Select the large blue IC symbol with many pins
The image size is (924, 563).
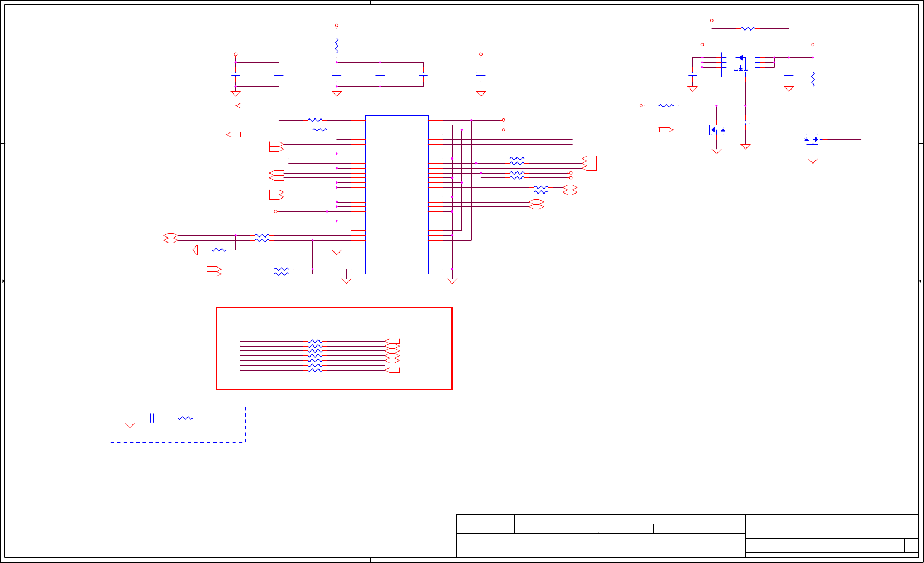[396, 195]
